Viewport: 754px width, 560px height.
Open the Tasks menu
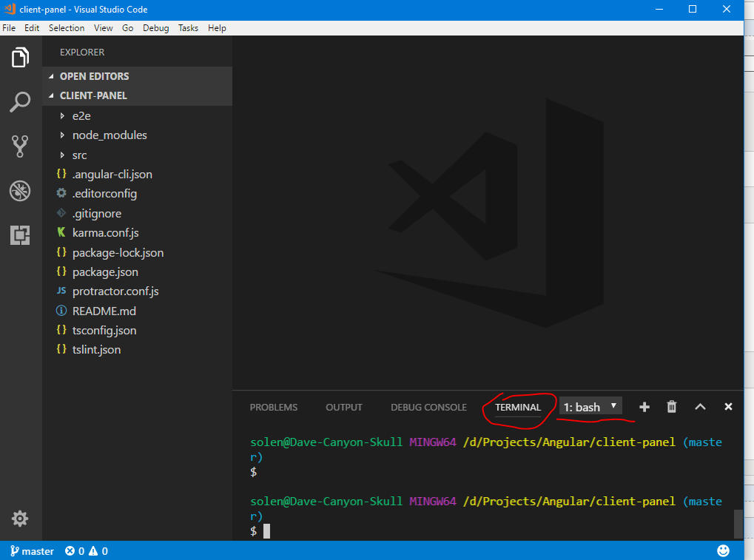pos(188,28)
